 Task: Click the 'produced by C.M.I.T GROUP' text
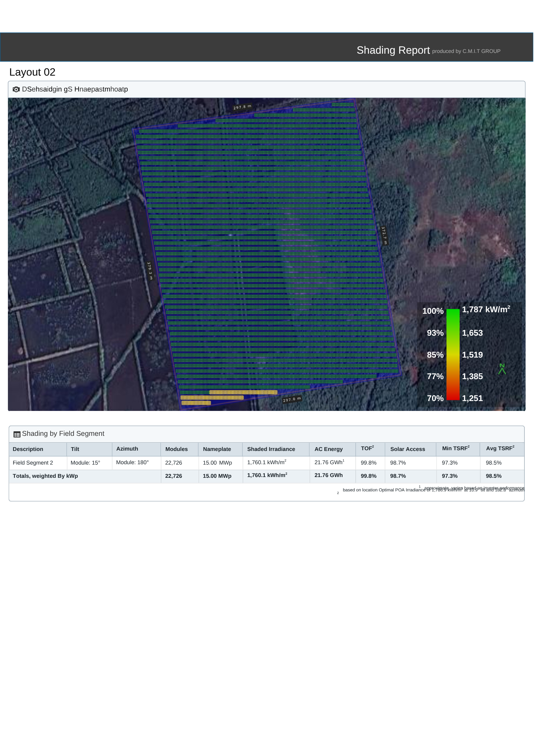(466, 51)
